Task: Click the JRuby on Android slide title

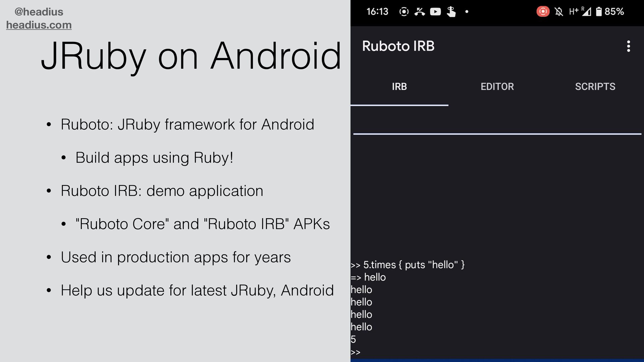Action: click(191, 56)
